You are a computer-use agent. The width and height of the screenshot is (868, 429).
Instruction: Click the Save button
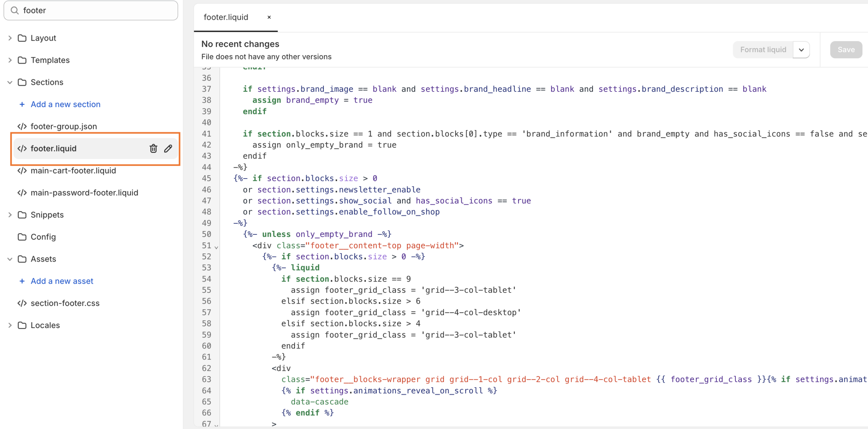[846, 50]
